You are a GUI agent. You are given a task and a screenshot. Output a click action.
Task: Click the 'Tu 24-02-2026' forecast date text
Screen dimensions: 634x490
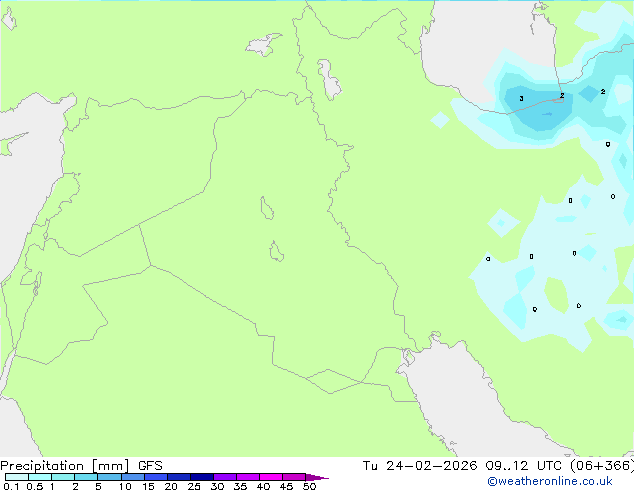(x=420, y=466)
